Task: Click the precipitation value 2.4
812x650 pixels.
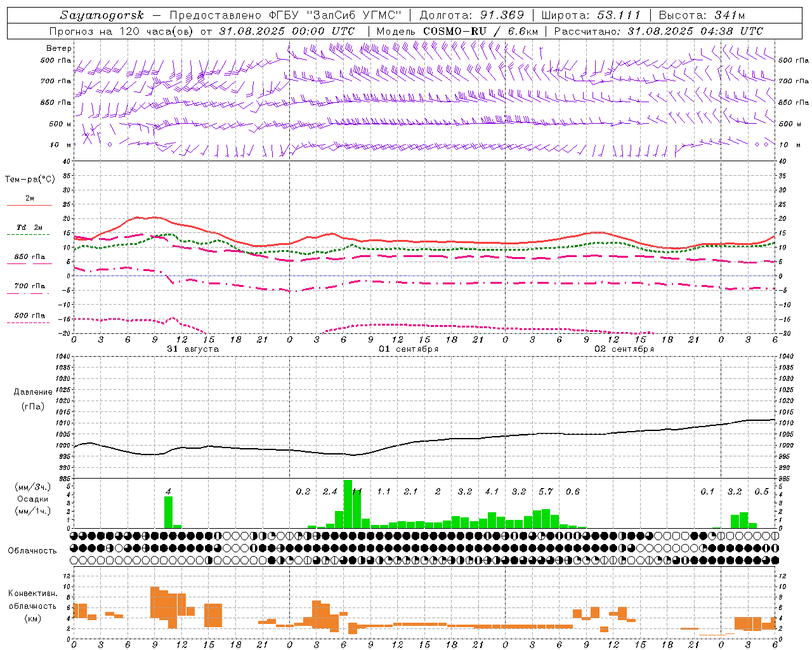Action: coord(330,491)
